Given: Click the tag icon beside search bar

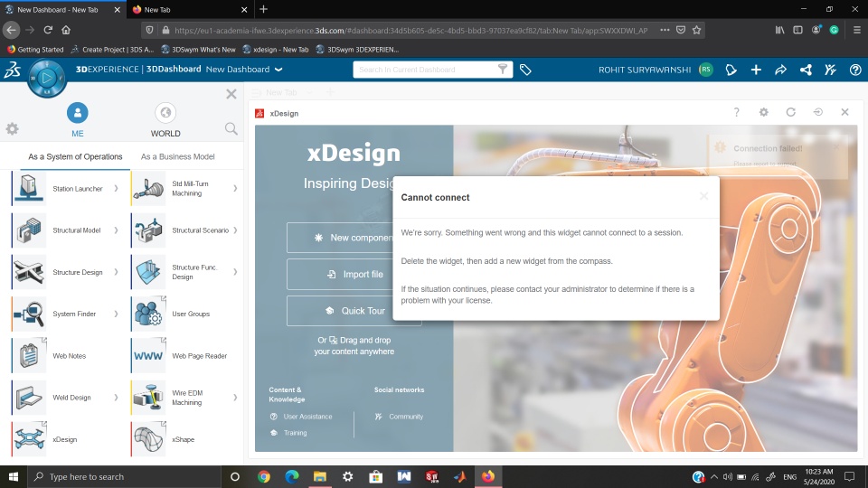Looking at the screenshot, I should point(525,70).
